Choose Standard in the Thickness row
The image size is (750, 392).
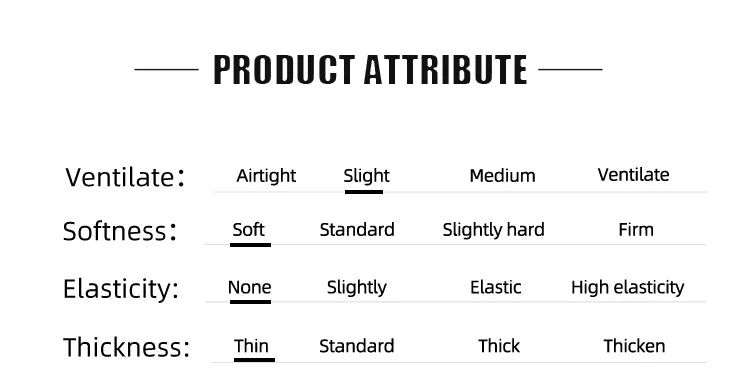(x=357, y=346)
